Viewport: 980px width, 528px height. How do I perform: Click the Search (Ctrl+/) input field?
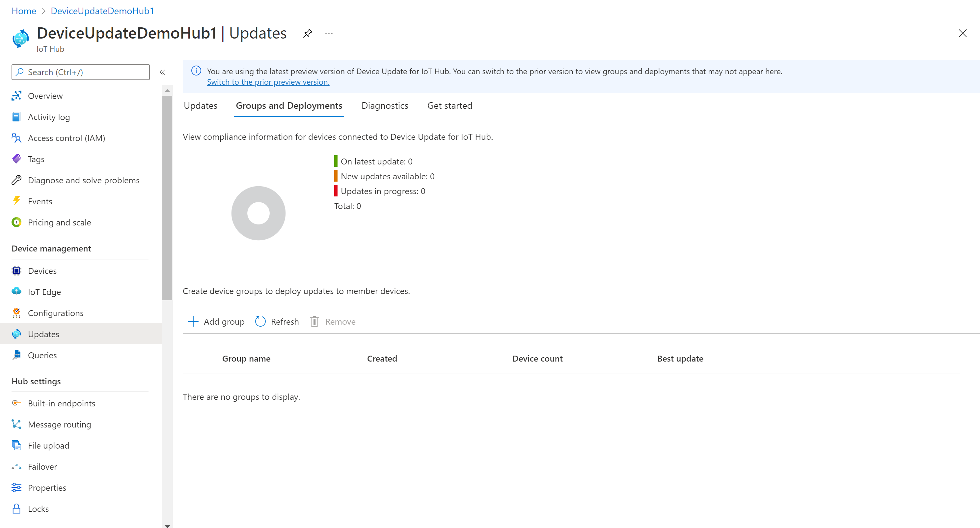click(81, 72)
